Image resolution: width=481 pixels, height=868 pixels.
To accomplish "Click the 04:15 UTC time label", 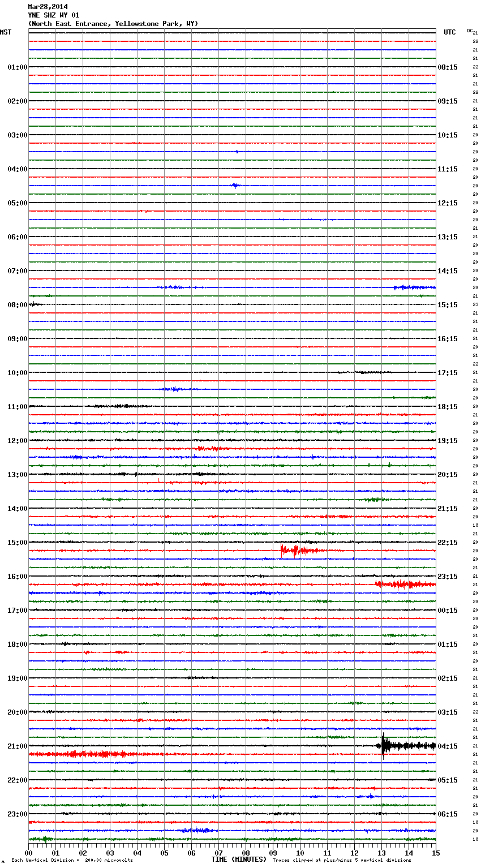I will tap(448, 746).
